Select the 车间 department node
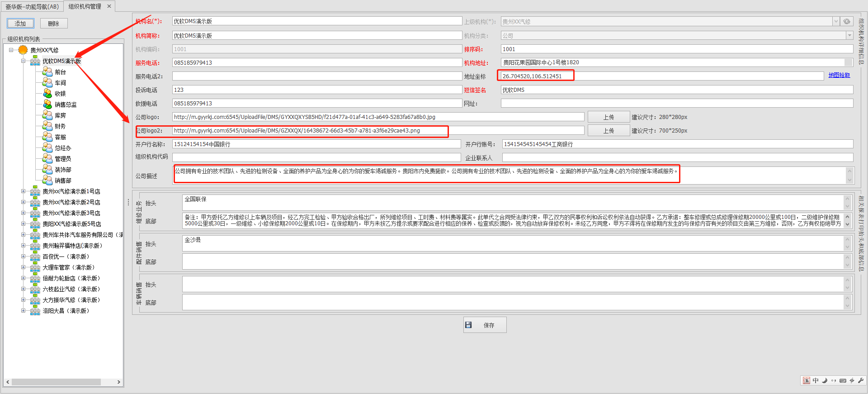This screenshot has width=868, height=394. pos(60,83)
